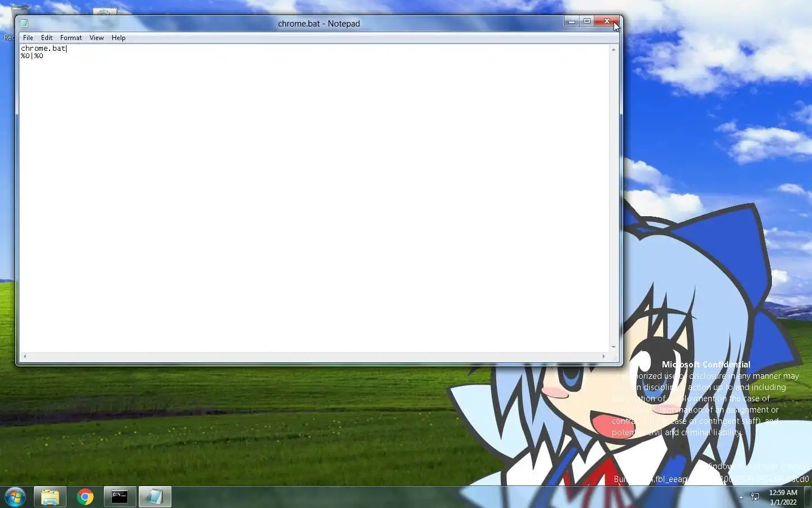Viewport: 812px width, 508px height.
Task: Switch to the Command Prompt taskbar button
Action: pyautogui.click(x=120, y=497)
